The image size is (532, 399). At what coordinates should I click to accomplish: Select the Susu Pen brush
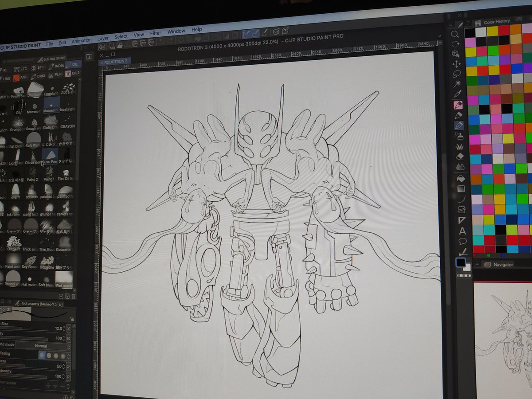50,156
